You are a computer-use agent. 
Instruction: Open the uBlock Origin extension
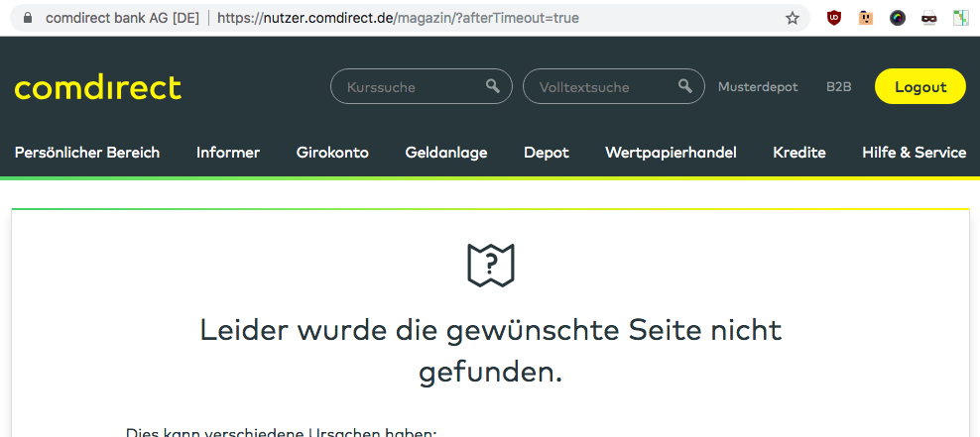pos(834,18)
